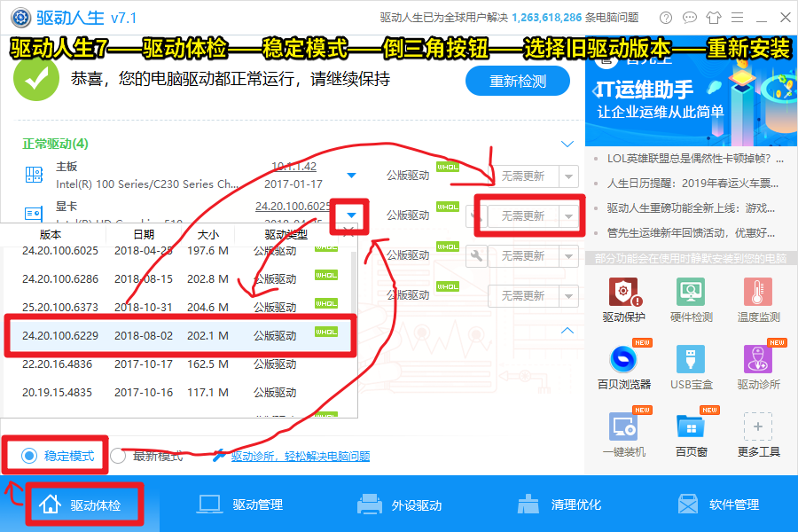
Task: Switch to 驱动管理 tab
Action: [x=239, y=505]
